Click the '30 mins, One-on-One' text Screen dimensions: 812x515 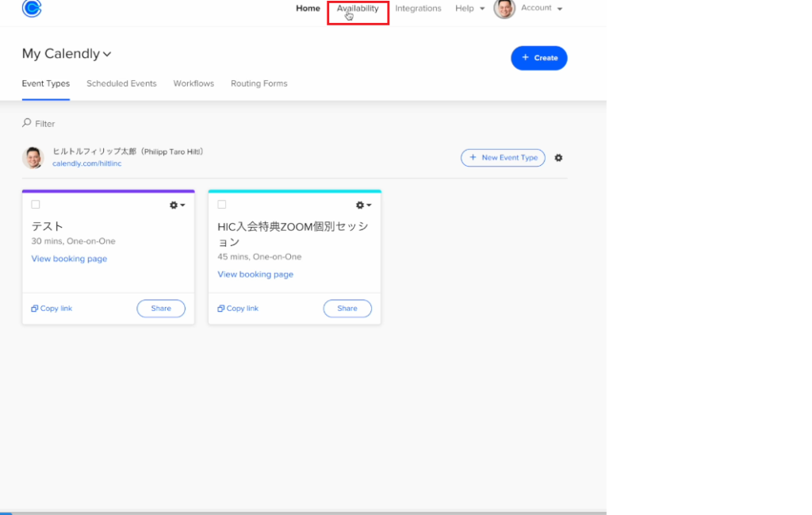tap(73, 241)
